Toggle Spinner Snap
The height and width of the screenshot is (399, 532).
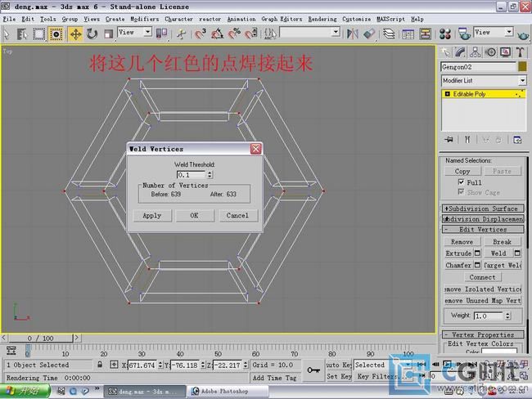tap(251, 34)
